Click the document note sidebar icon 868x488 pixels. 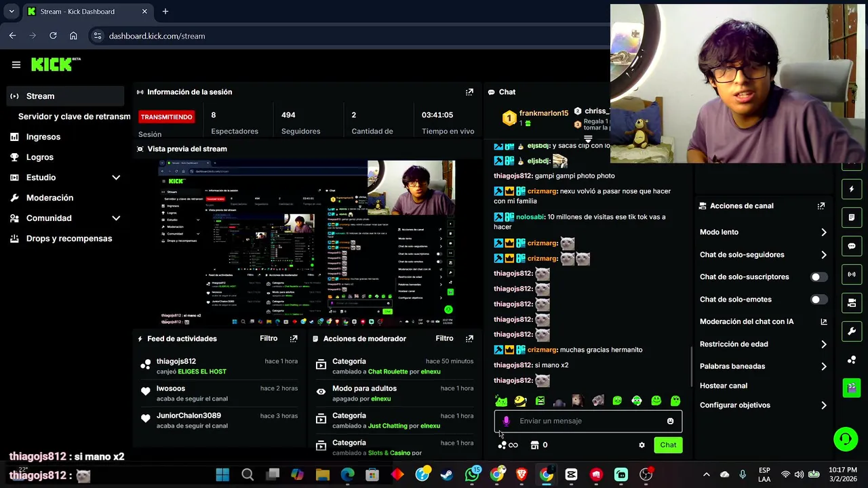852,218
